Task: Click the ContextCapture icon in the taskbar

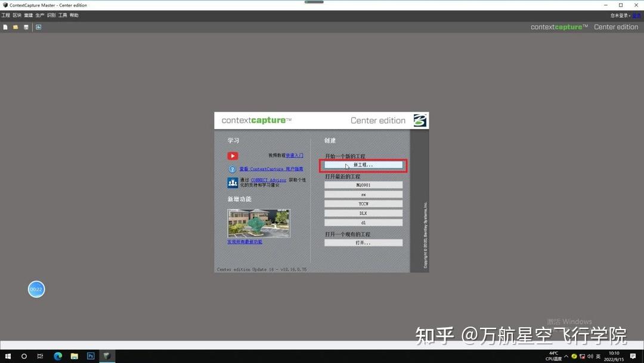Action: tap(107, 356)
